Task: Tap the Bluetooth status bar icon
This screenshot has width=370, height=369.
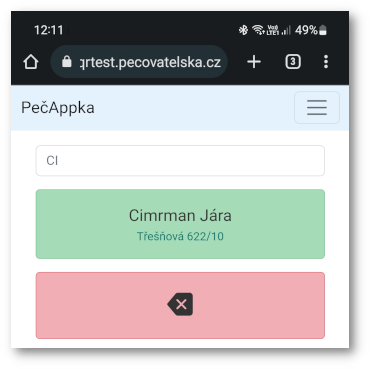Action: [243, 30]
